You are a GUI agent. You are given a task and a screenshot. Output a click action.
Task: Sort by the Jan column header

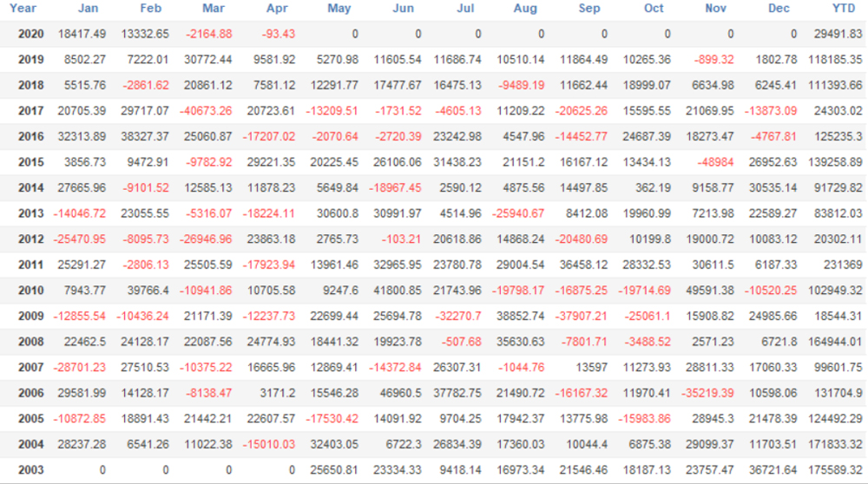88,9
